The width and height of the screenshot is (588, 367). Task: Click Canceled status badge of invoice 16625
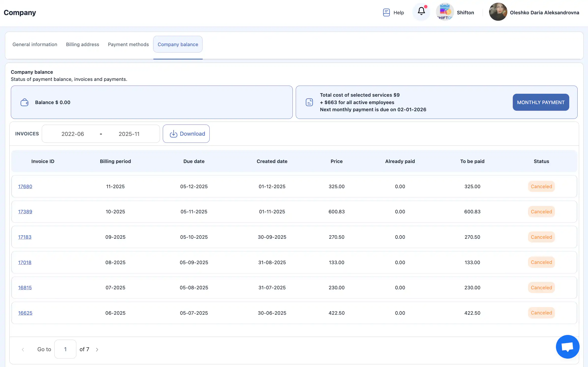click(541, 313)
